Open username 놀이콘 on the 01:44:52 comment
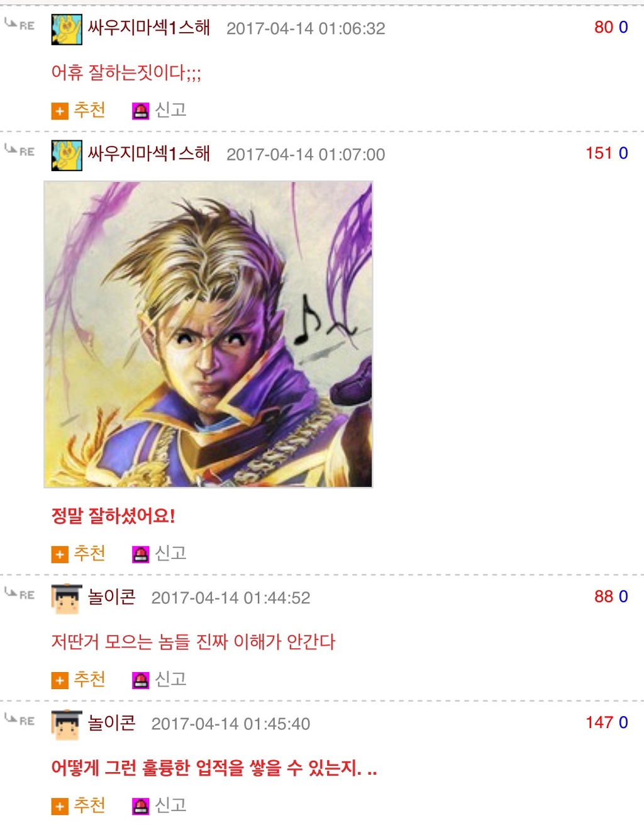644x825 pixels. 111,597
